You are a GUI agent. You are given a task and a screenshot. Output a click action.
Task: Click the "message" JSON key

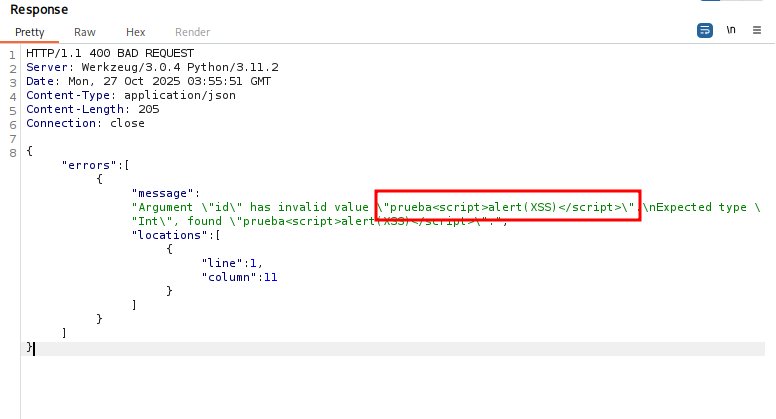pyautogui.click(x=163, y=193)
